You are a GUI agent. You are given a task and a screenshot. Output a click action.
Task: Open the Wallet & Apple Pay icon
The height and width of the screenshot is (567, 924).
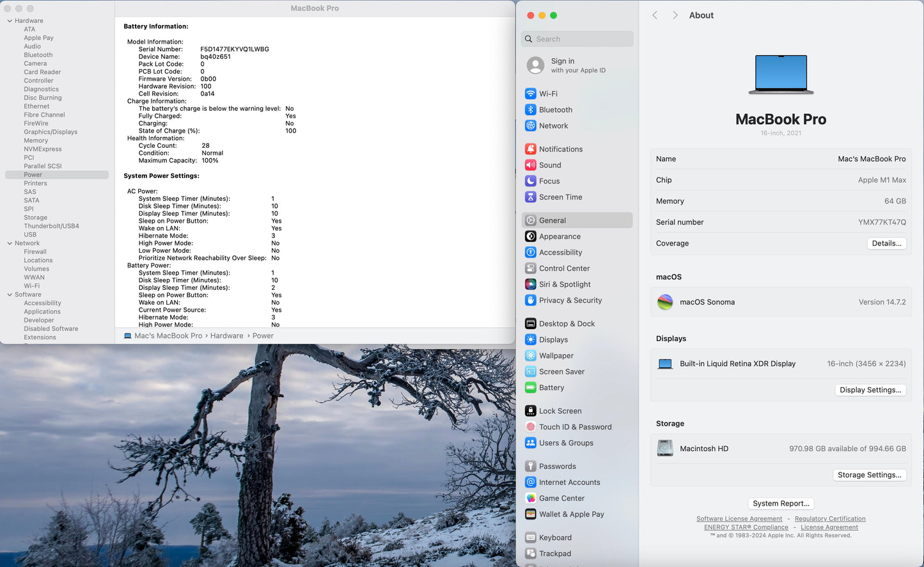point(530,515)
